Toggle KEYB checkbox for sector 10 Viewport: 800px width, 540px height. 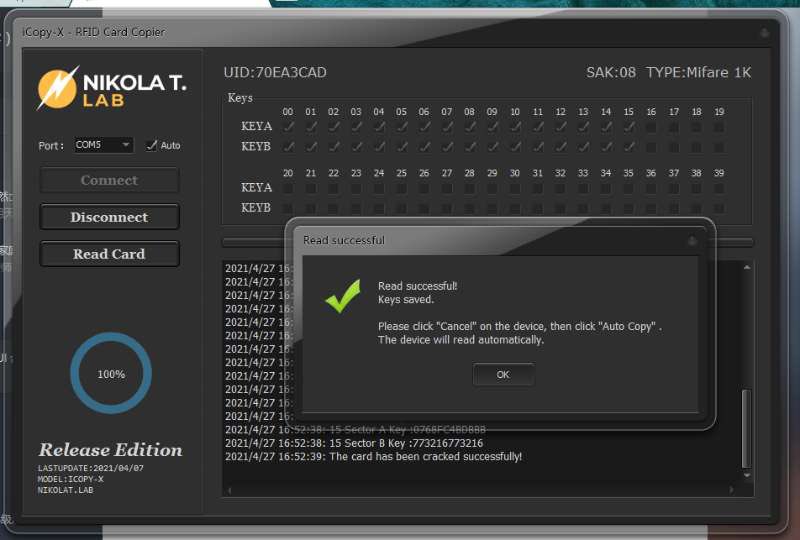515,147
